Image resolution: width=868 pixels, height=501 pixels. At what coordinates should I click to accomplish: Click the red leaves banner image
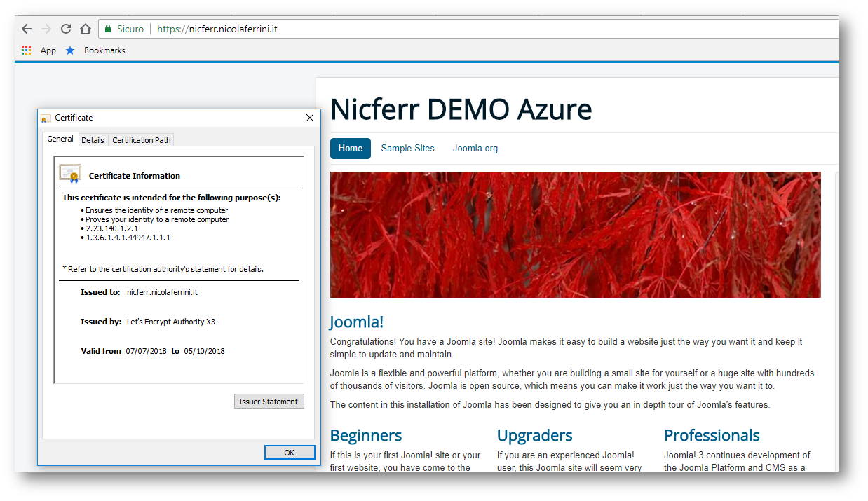click(x=575, y=235)
